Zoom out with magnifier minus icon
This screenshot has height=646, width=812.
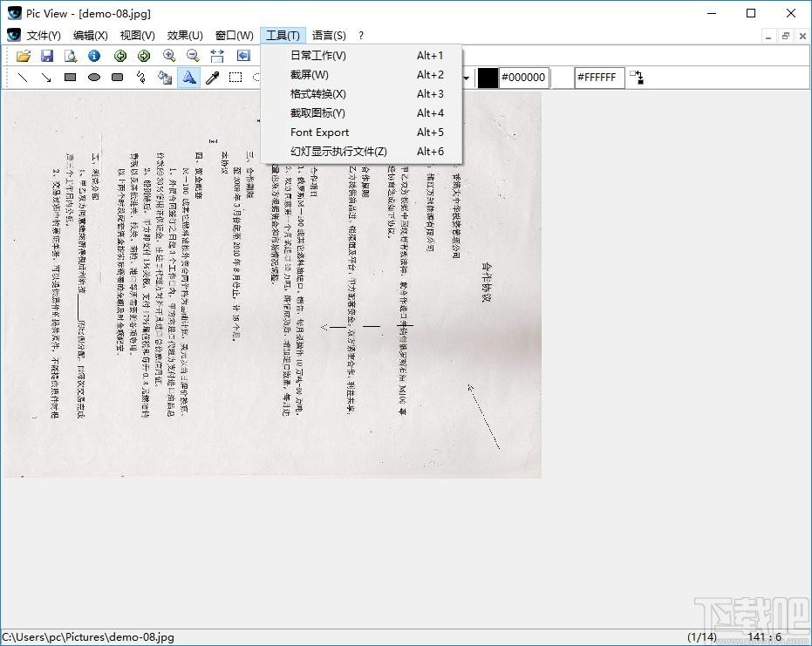tap(193, 56)
